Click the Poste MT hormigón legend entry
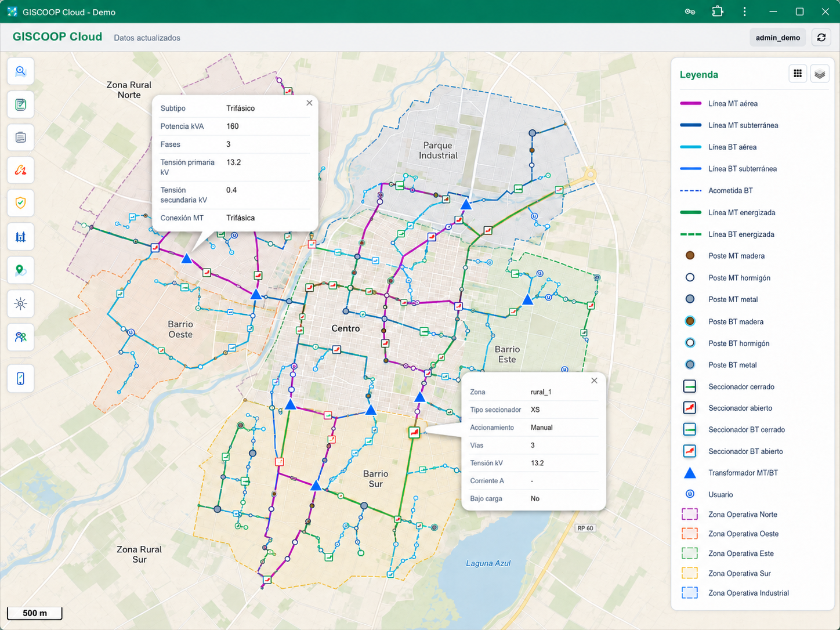 pos(727,278)
